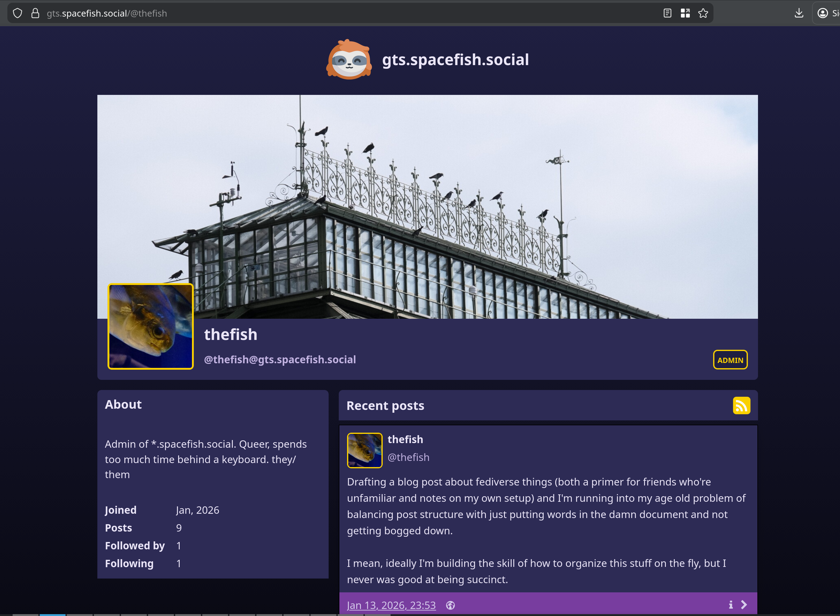Click the greenhouse header banner image
The image size is (840, 616).
pyautogui.click(x=427, y=205)
